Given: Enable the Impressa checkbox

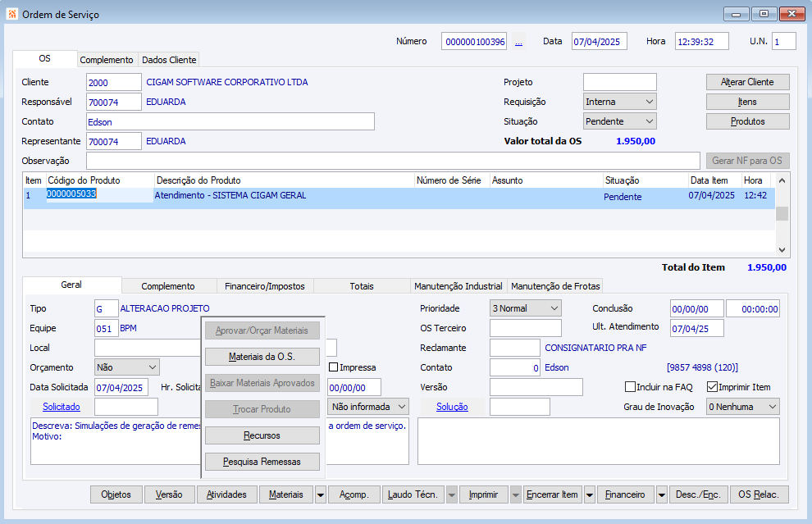Looking at the screenshot, I should tap(333, 367).
